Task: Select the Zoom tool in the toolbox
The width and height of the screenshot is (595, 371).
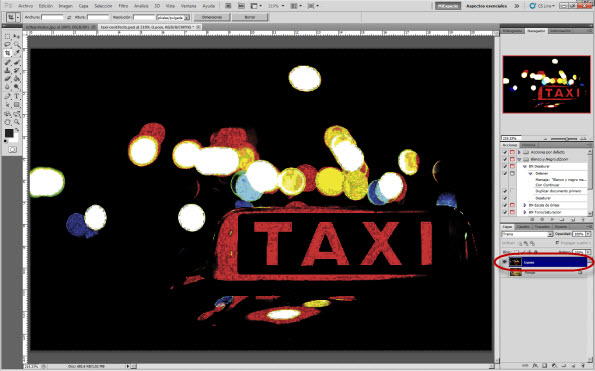Action: 17,122
